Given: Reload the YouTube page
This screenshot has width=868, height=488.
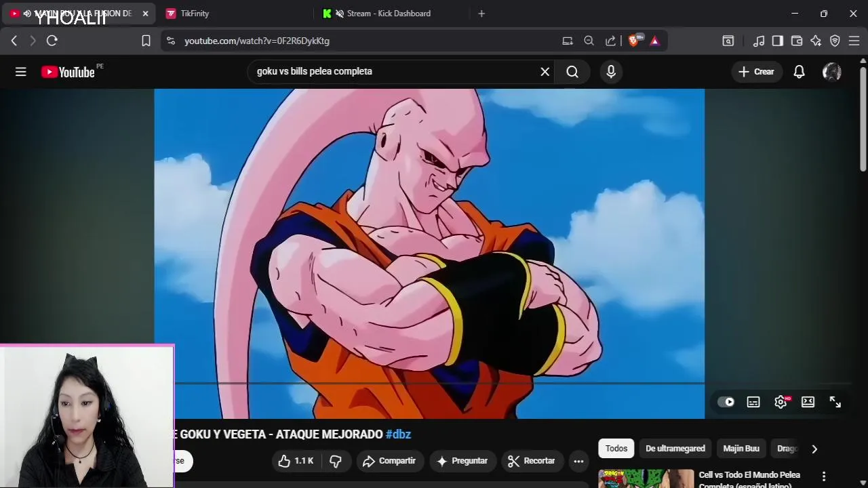Looking at the screenshot, I should 52,41.
